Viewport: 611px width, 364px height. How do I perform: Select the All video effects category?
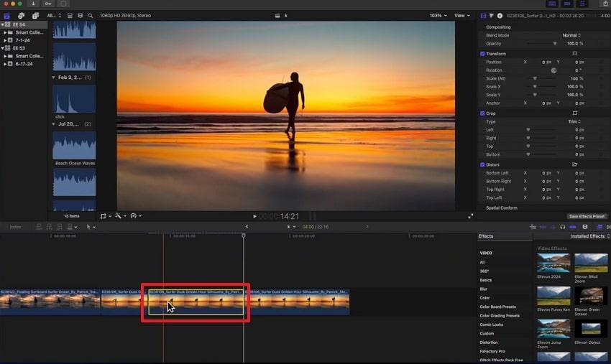point(482,262)
